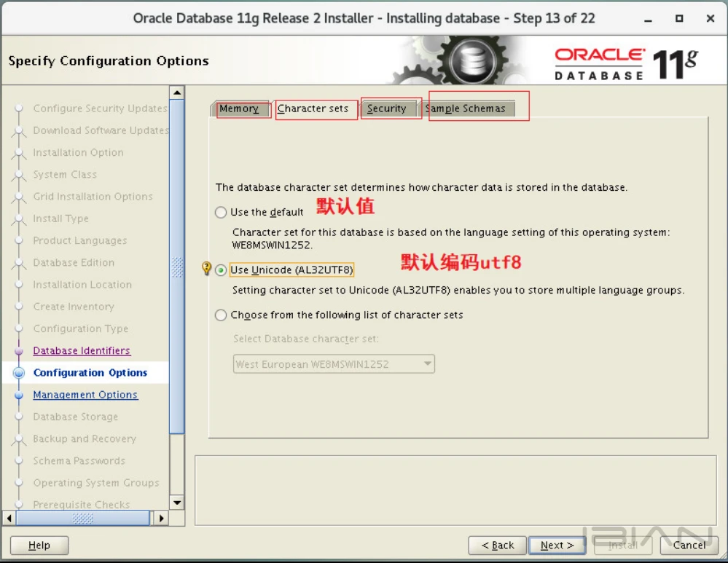Click the horizontal scrollbar thumb below step list
Screen dimensions: 728x563
[82, 518]
